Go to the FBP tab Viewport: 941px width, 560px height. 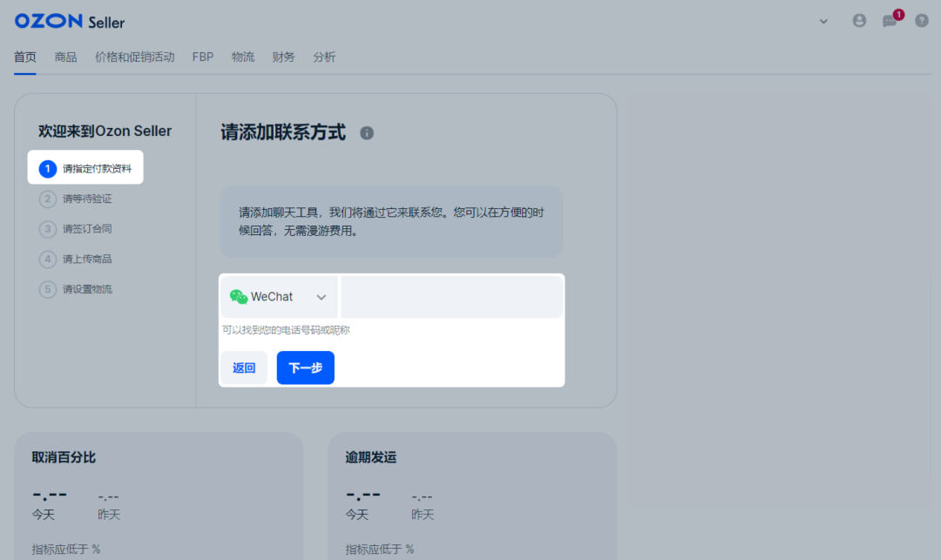[203, 57]
